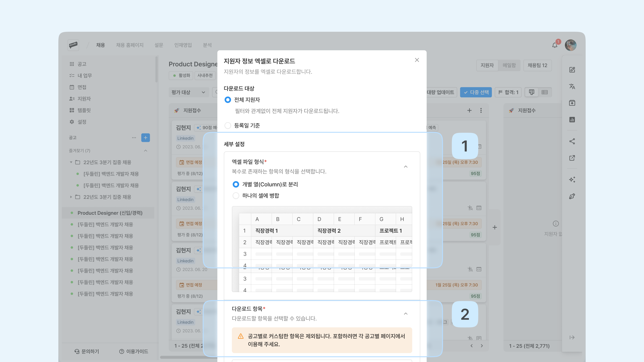Image resolution: width=644 pixels, height=362 pixels.
Task: Click the share icon in right sidebar
Action: (x=572, y=141)
